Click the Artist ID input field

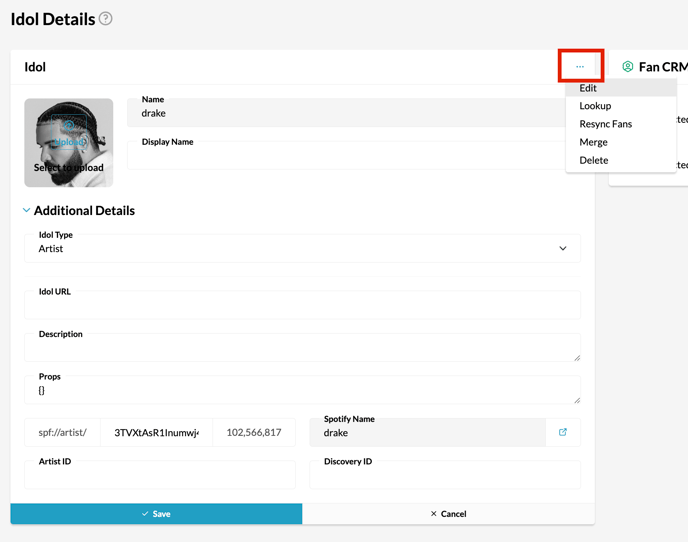(160, 478)
